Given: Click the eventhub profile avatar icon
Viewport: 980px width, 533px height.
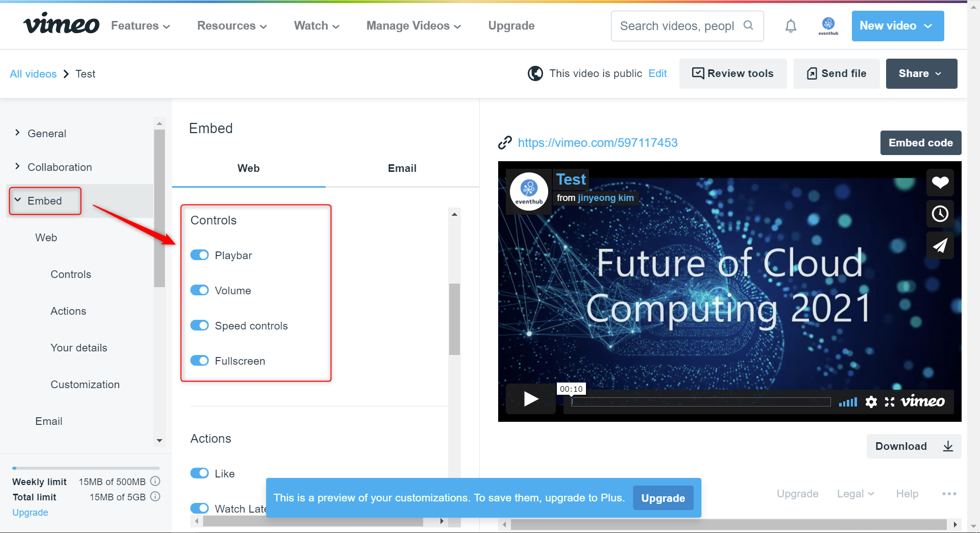Looking at the screenshot, I should tap(828, 26).
